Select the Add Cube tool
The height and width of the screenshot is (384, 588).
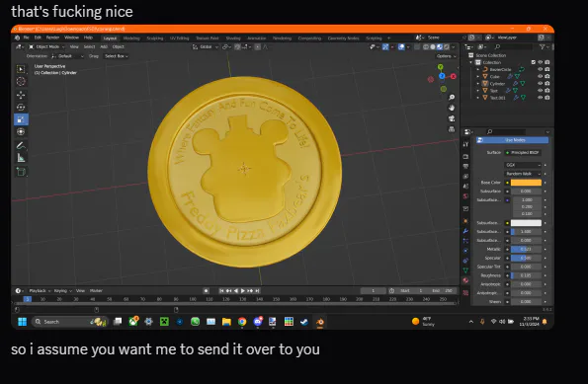click(x=21, y=172)
